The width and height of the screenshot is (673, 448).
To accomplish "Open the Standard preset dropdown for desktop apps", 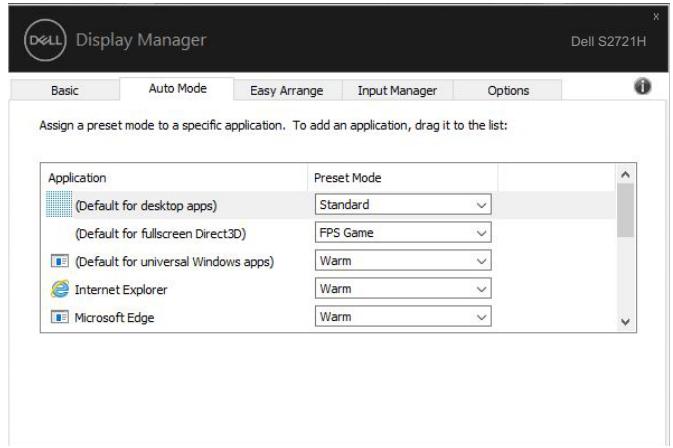I will click(x=403, y=205).
